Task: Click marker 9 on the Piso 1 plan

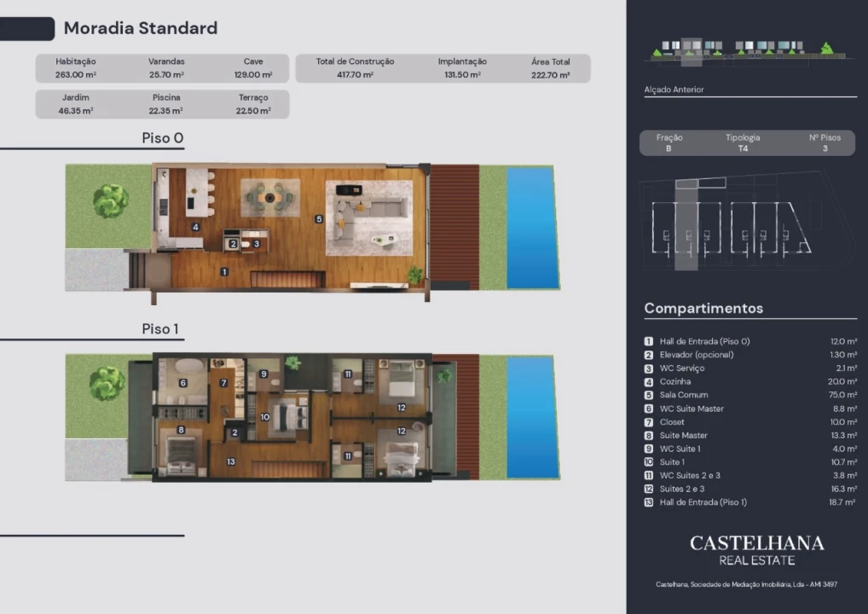Action: point(263,374)
